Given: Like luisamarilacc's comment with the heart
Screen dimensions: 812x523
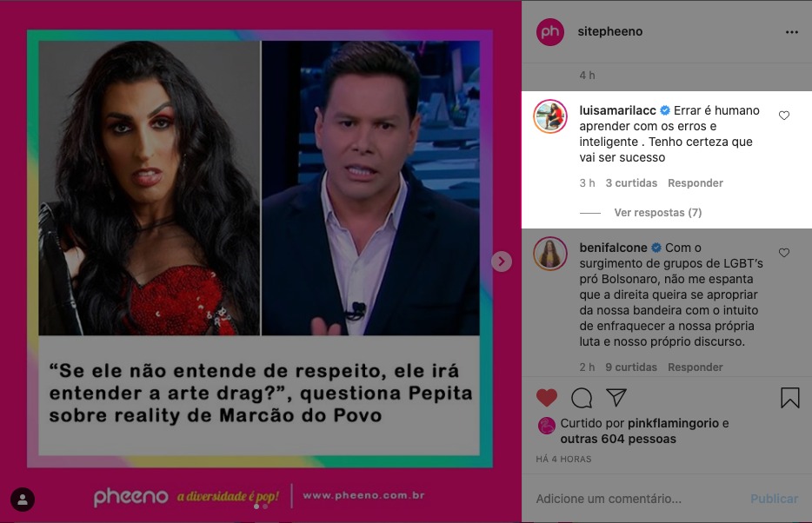Looking at the screenshot, I should pos(784,116).
